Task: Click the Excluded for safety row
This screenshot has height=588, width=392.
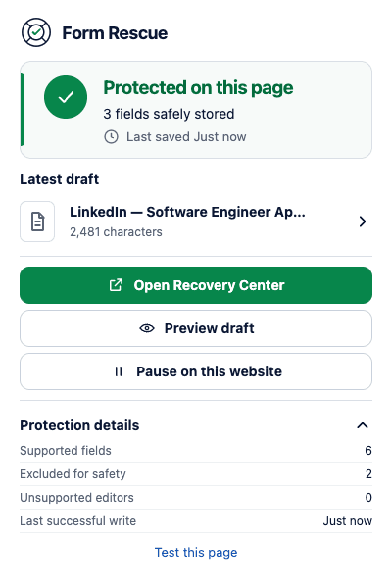Action: (196, 474)
